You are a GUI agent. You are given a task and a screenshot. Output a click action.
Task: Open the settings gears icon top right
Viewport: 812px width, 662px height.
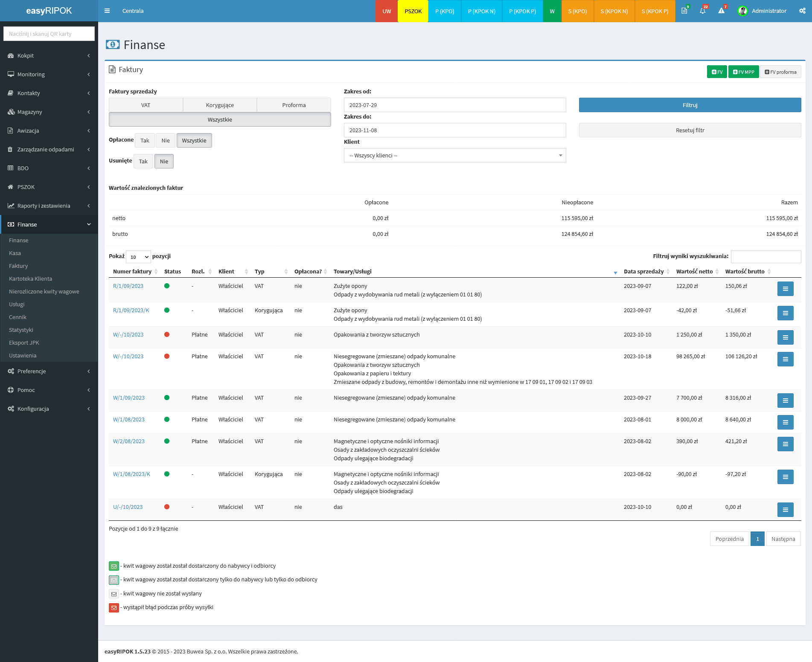click(802, 11)
